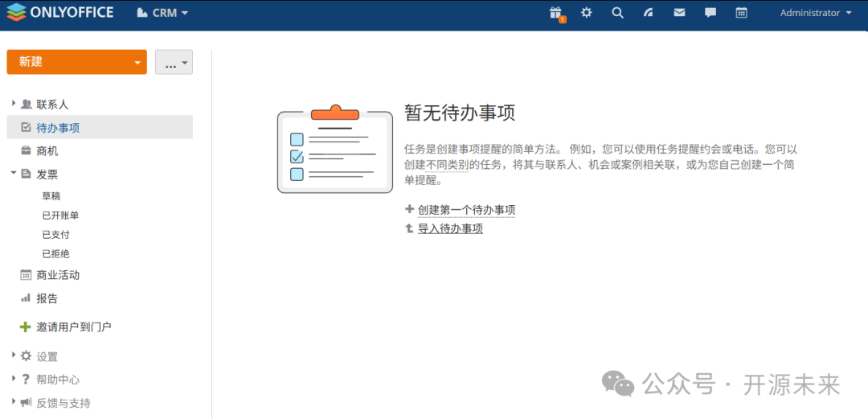Click the green plus invite icon
868x419 pixels.
25,327
